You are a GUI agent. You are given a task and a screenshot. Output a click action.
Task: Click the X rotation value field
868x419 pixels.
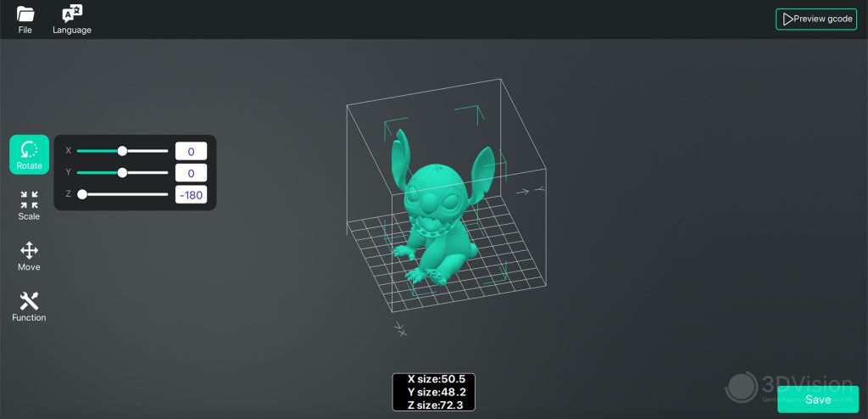tap(191, 151)
